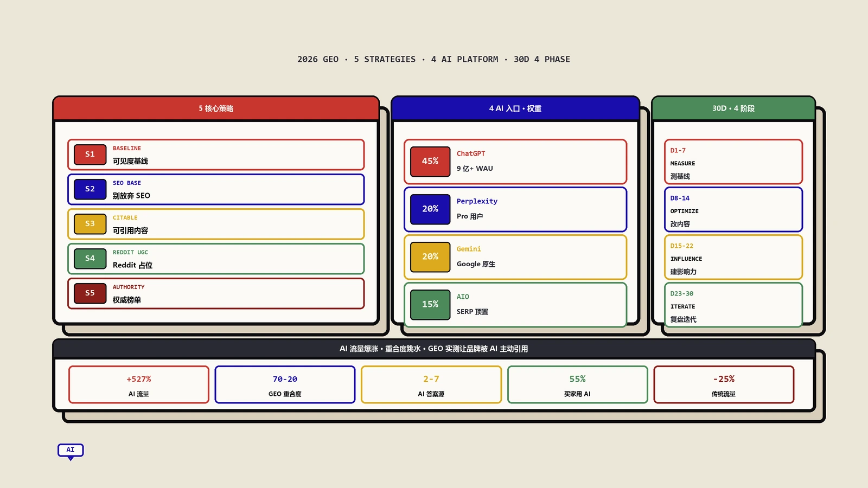Click the "9 亿+ WAU" text
Image resolution: width=868 pixels, height=488 pixels.
(x=475, y=169)
